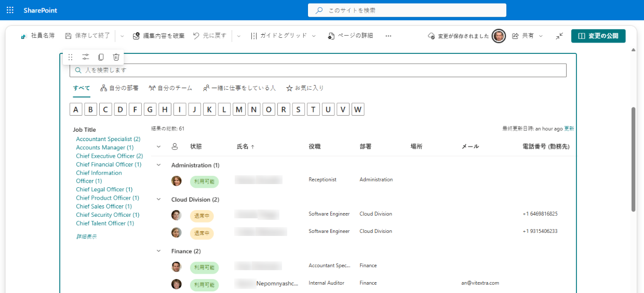The image size is (644, 293).
Task: Filter names by letter H
Action: tap(165, 109)
